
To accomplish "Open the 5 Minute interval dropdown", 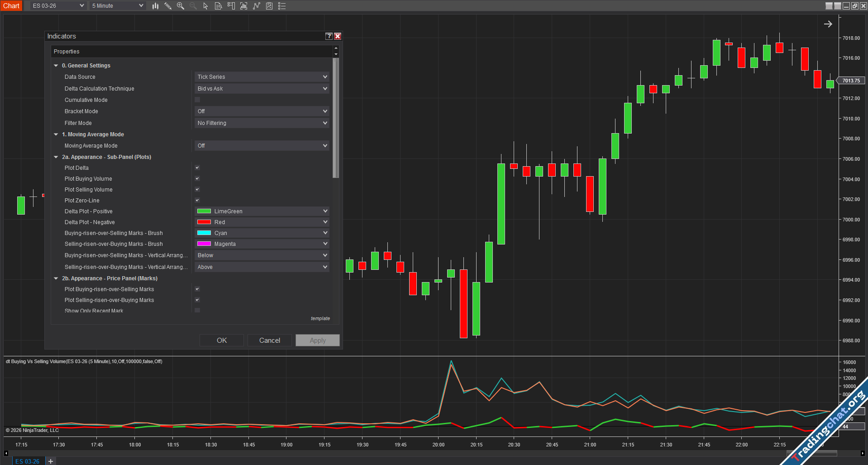I will pyautogui.click(x=117, y=6).
